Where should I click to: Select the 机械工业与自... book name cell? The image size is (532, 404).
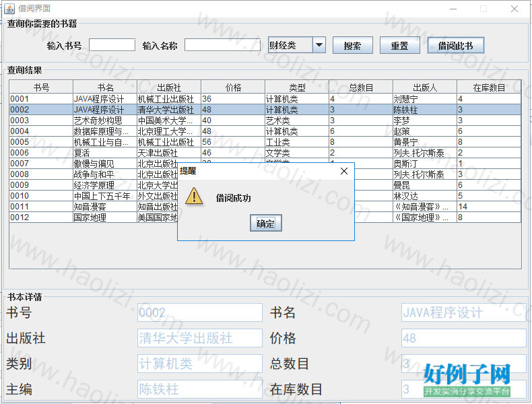click(x=105, y=142)
